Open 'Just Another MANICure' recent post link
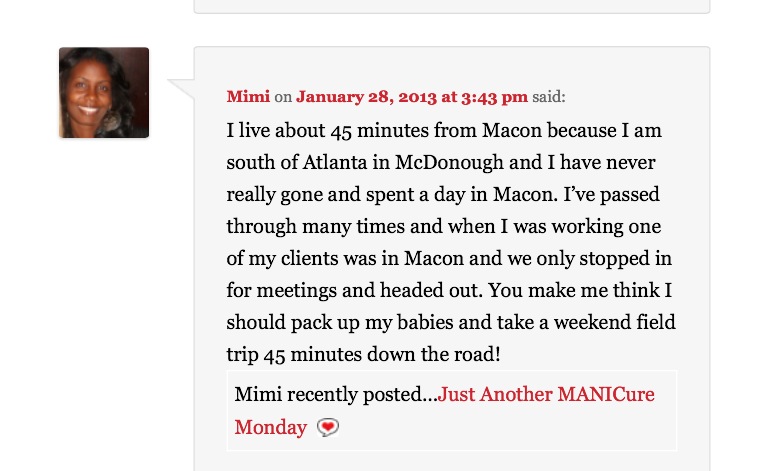 [546, 394]
